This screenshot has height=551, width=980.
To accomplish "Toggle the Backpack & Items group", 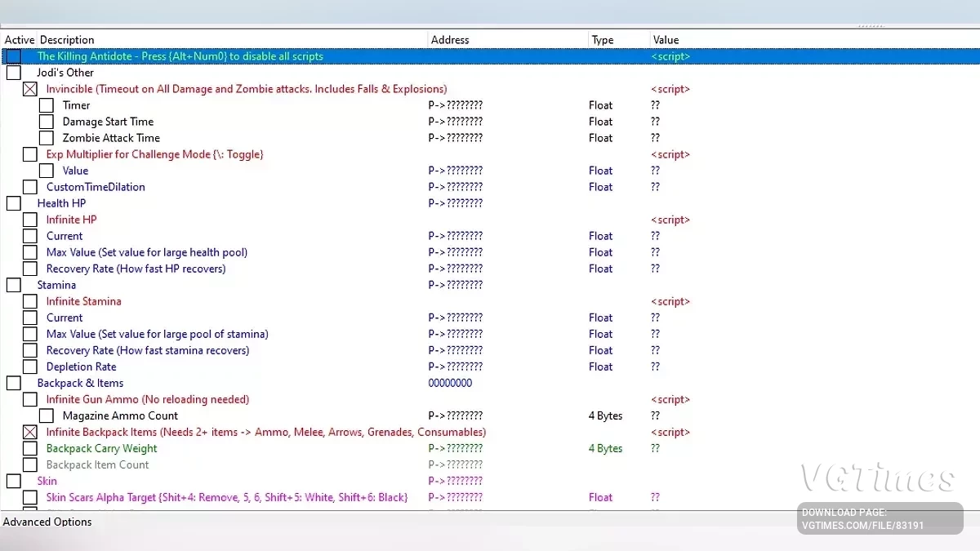I will click(13, 383).
